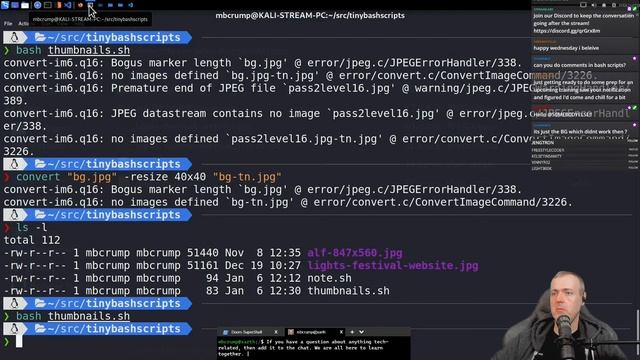Open the file manager folder icon in panel
Image resolution: width=640 pixels, height=360 pixels.
pos(25,5)
